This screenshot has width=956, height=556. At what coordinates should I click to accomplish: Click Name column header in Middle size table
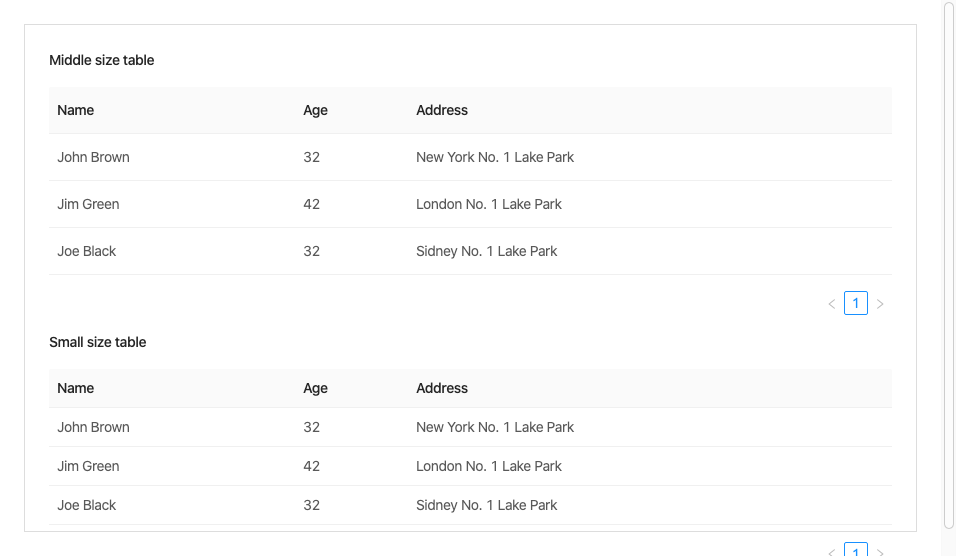coord(76,110)
